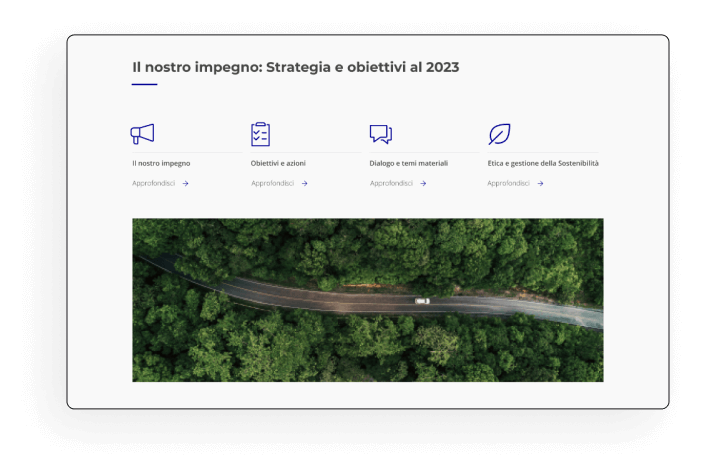This screenshot has width=704, height=476.
Task: Click the arrow beside Approfondisci under Obiettivi e azioni
Action: click(x=305, y=183)
